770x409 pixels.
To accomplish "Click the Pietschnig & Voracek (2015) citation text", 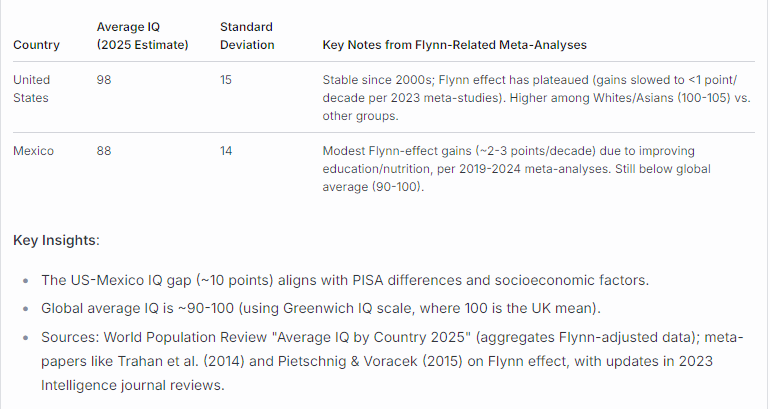I will click(x=370, y=361).
